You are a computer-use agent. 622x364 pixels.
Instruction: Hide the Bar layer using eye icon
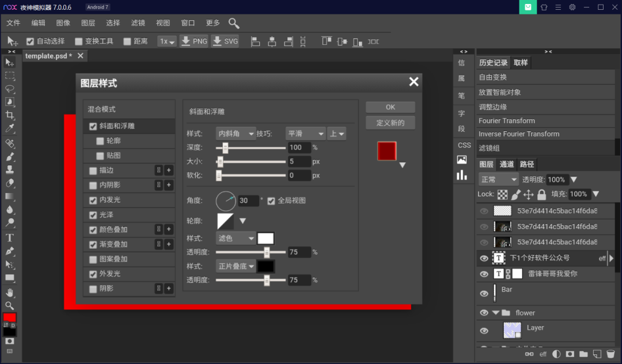click(484, 293)
